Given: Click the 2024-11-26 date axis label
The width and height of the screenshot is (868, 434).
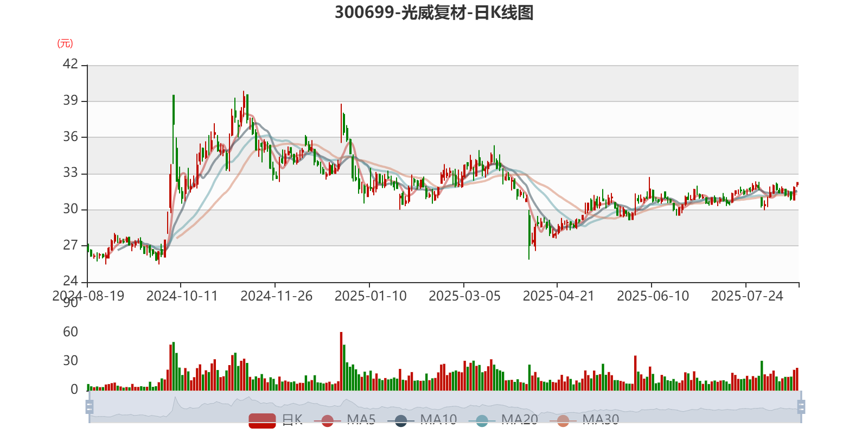Looking at the screenshot, I should point(276,296).
